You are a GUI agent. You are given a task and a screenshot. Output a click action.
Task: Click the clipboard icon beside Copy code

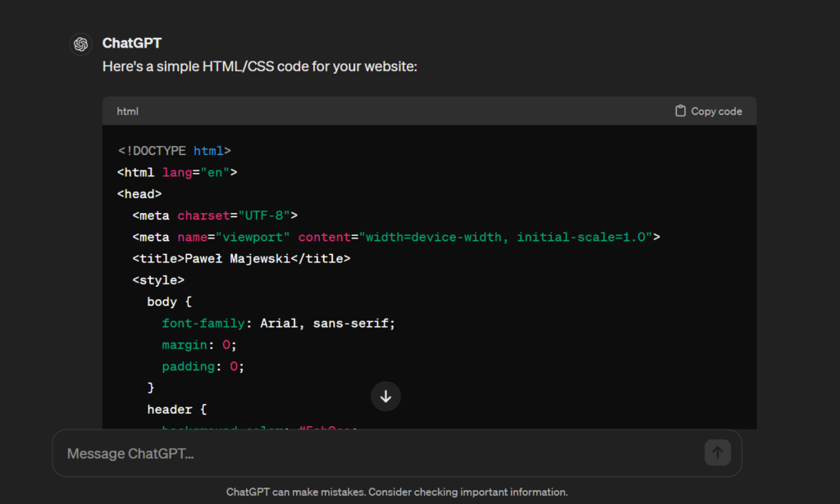point(680,111)
